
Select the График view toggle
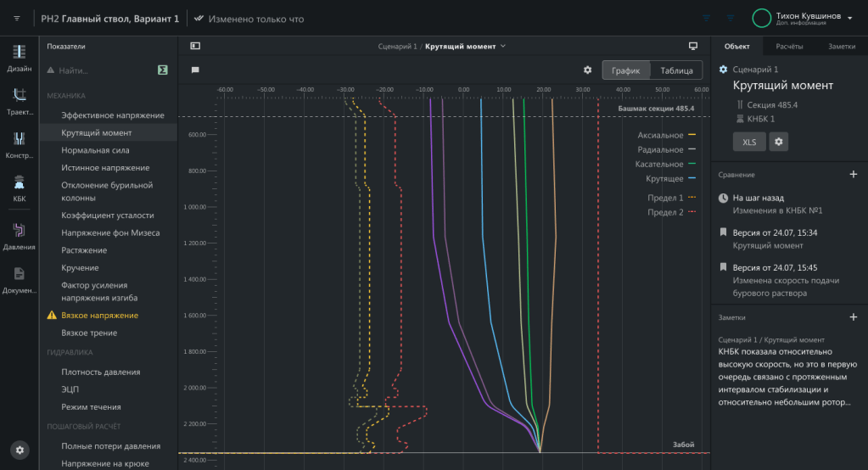626,70
